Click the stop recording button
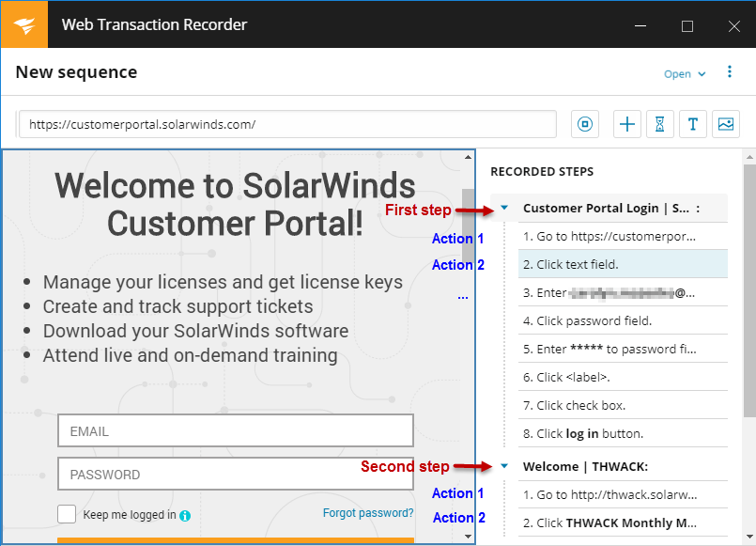Image resolution: width=756 pixels, height=546 pixels. [585, 124]
